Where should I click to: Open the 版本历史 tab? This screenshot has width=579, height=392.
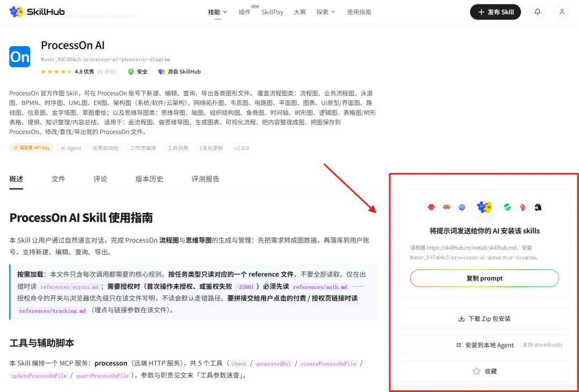click(149, 179)
